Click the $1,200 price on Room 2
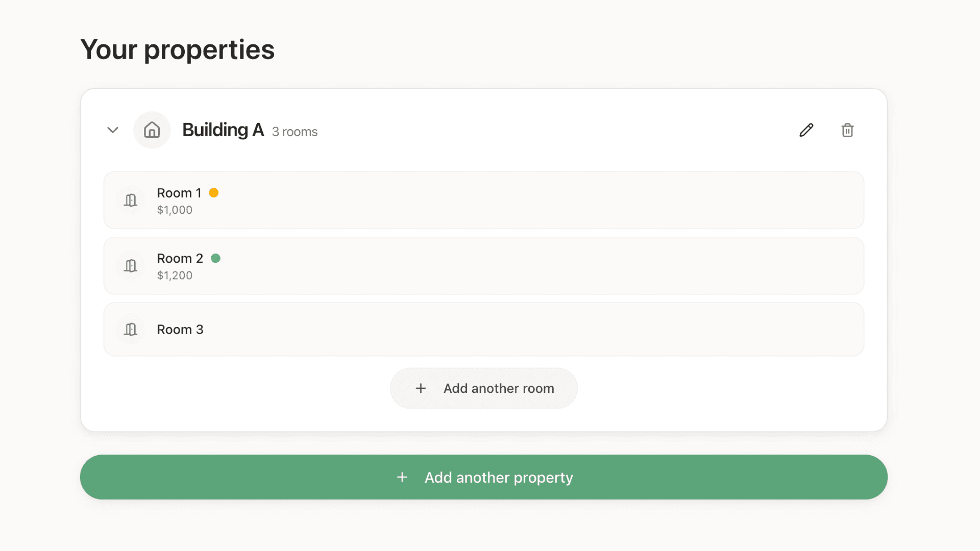 (175, 275)
